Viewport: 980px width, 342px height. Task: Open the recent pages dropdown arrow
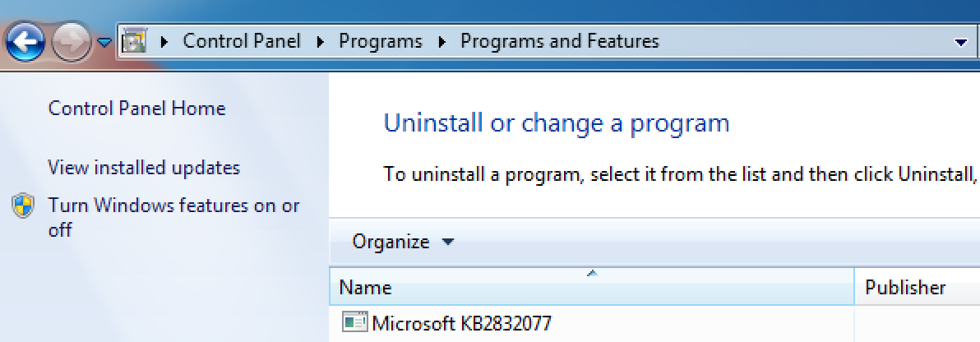coord(104,42)
